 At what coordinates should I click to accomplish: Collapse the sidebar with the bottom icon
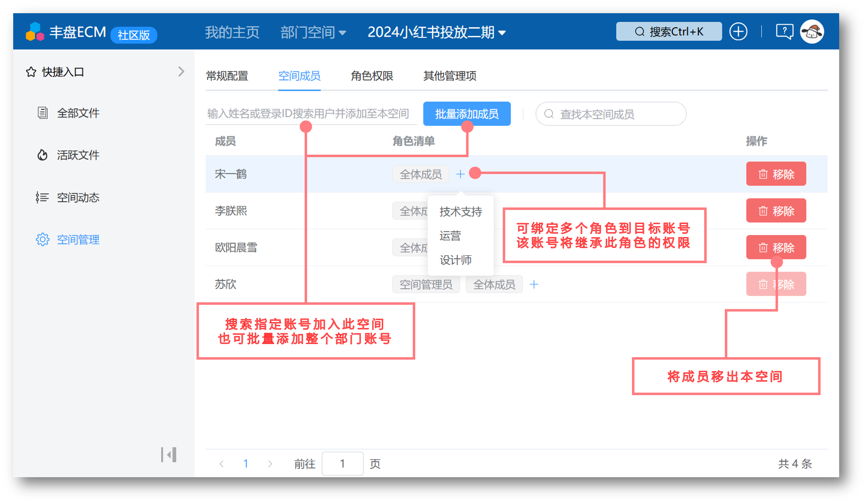point(169,455)
